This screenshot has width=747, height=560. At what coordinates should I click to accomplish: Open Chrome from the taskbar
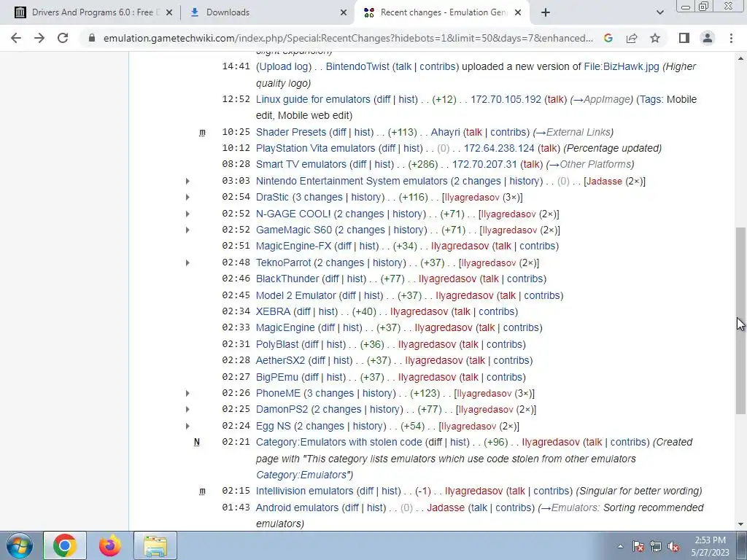click(65, 545)
